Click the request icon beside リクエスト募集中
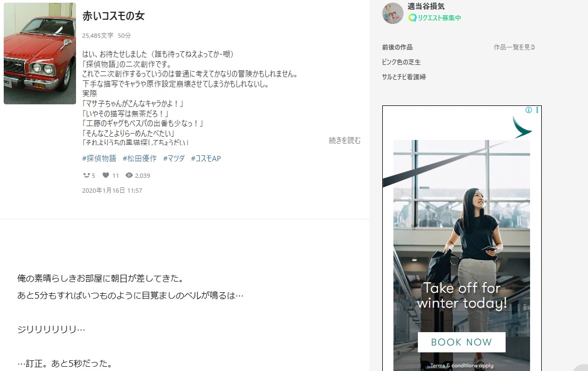The image size is (588, 371). click(412, 18)
